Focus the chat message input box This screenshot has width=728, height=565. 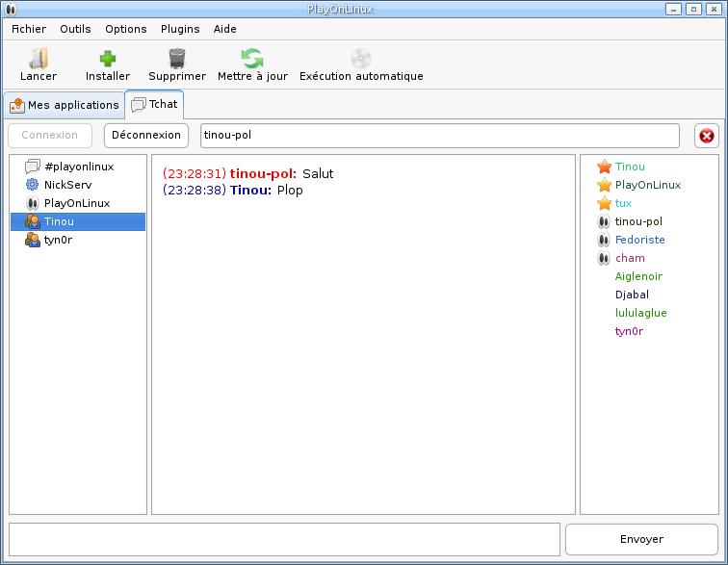284,539
